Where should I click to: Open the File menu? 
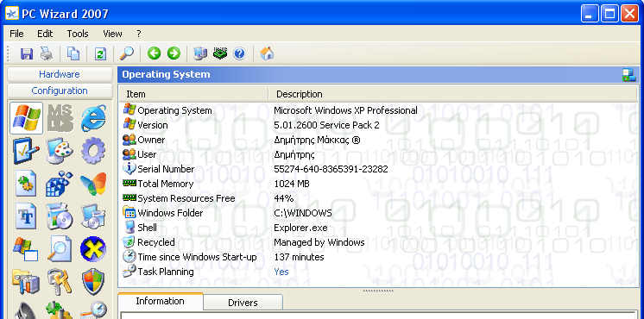(x=16, y=34)
